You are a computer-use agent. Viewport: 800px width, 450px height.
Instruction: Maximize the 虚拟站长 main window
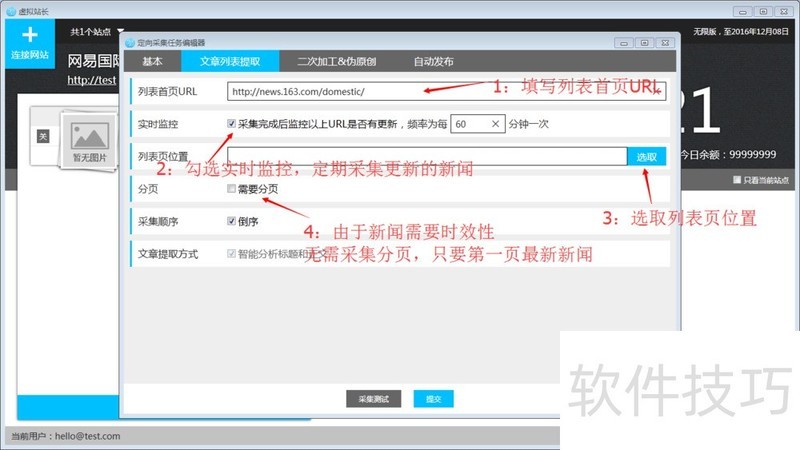(x=763, y=11)
